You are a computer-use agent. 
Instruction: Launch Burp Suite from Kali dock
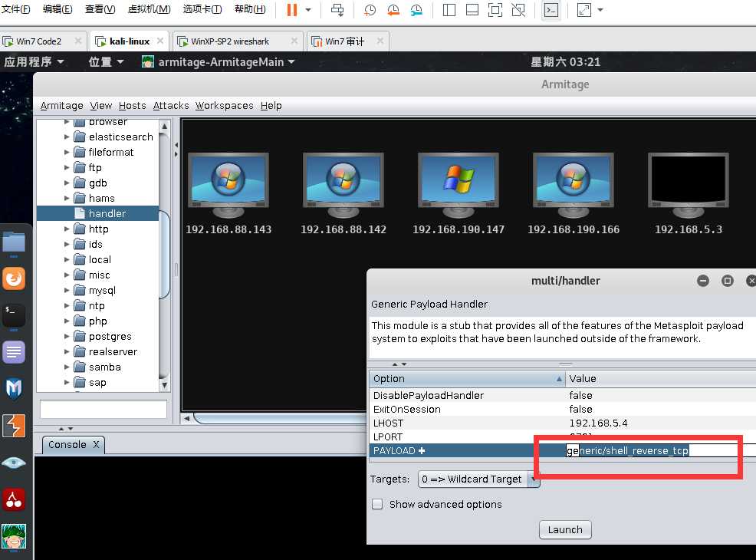coord(14,426)
